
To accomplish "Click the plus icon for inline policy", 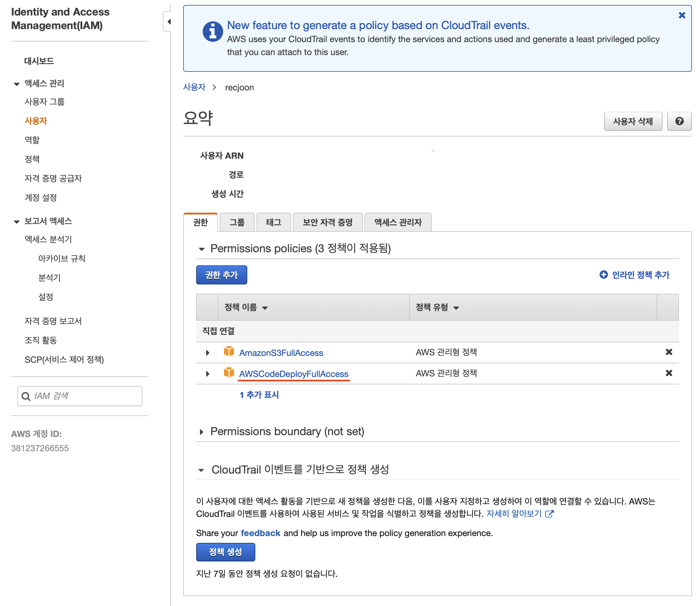I will 603,275.
